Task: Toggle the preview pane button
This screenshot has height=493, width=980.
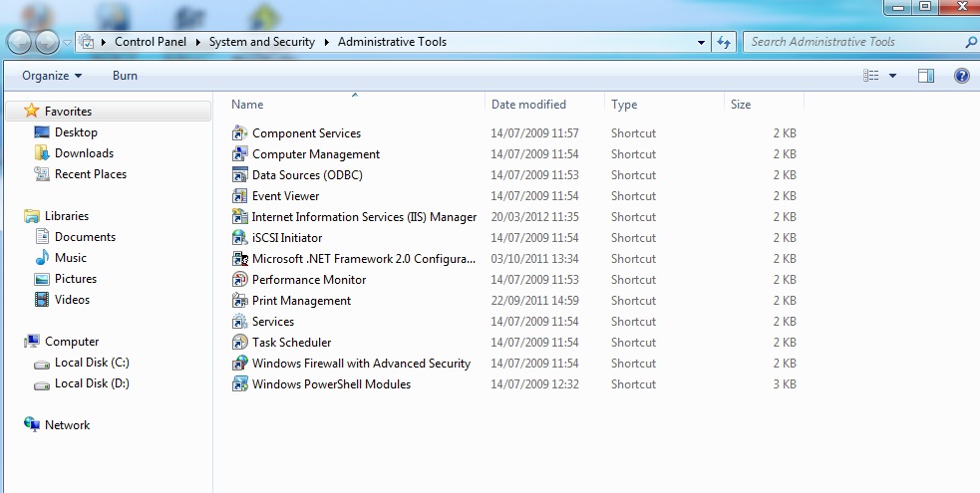Action: coord(925,76)
